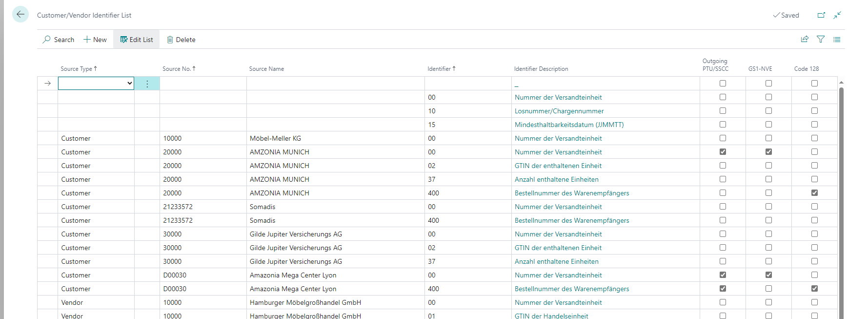Screen dimensions: 868x319
Task: Open the filter pane icon
Action: pos(821,39)
